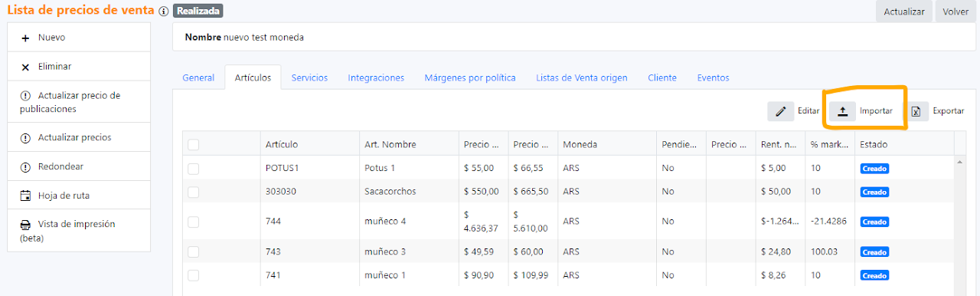The image size is (980, 296).
Task: Click the Eliminar sidebar label
Action: [x=54, y=67]
